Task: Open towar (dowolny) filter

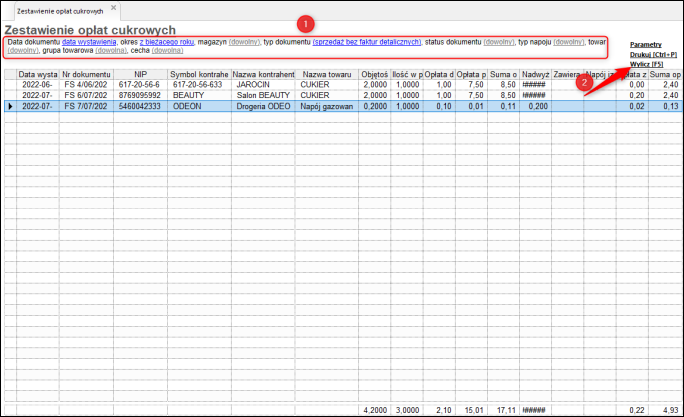Action: coord(23,51)
